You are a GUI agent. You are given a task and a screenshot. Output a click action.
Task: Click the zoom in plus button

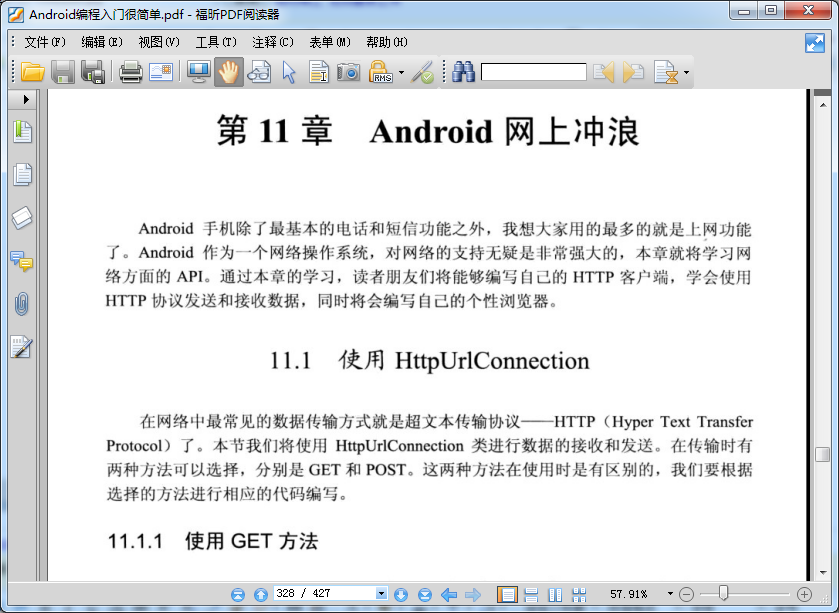[804, 594]
